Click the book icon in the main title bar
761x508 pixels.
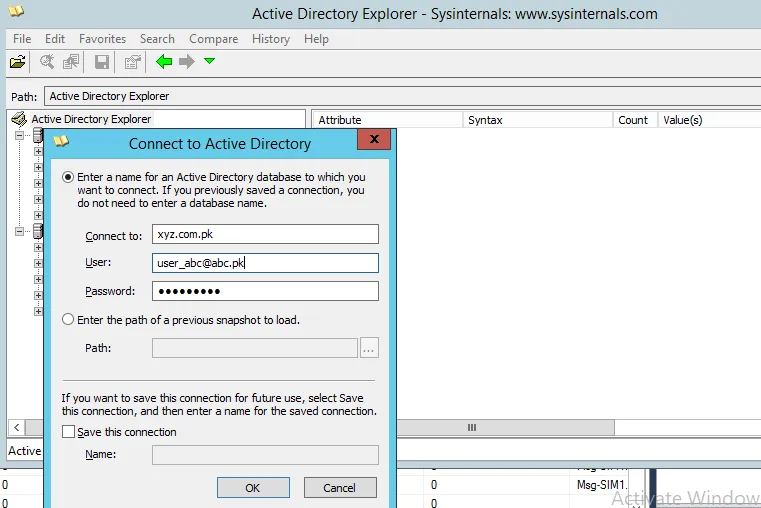pyautogui.click(x=16, y=11)
